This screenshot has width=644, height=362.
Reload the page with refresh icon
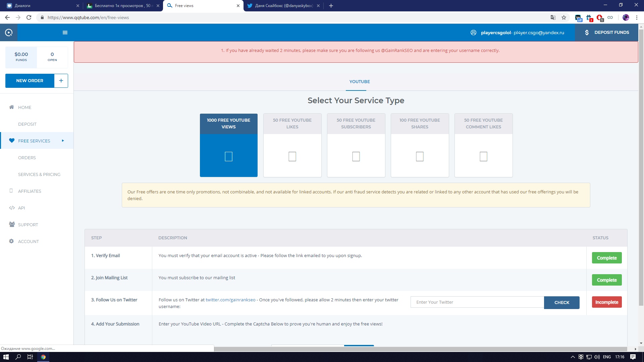(x=29, y=17)
